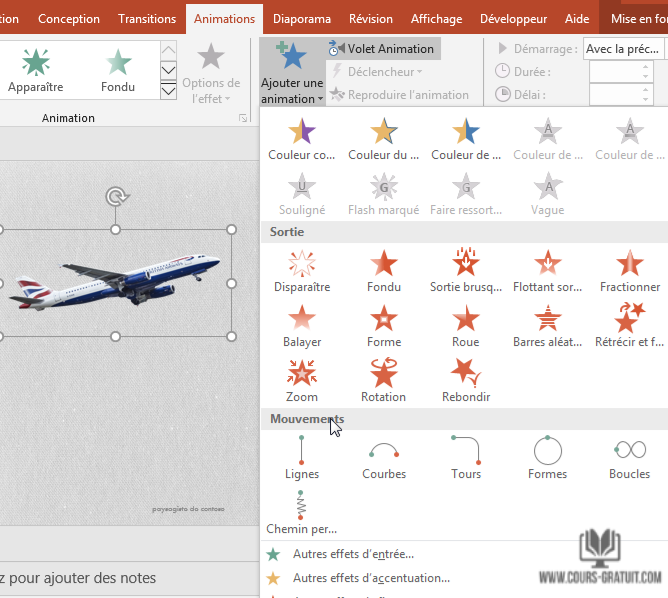668x598 pixels.
Task: Apply the Zoom exit animation
Action: click(302, 380)
